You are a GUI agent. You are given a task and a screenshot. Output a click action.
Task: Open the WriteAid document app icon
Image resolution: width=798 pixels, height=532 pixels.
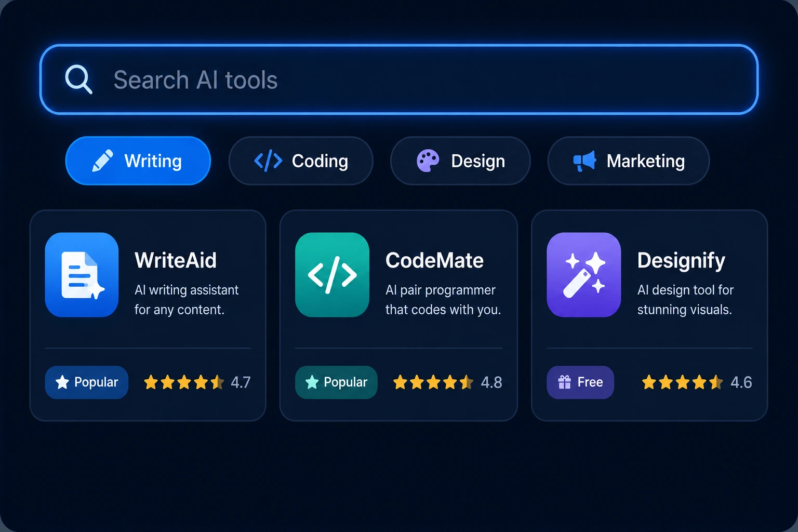(x=82, y=275)
